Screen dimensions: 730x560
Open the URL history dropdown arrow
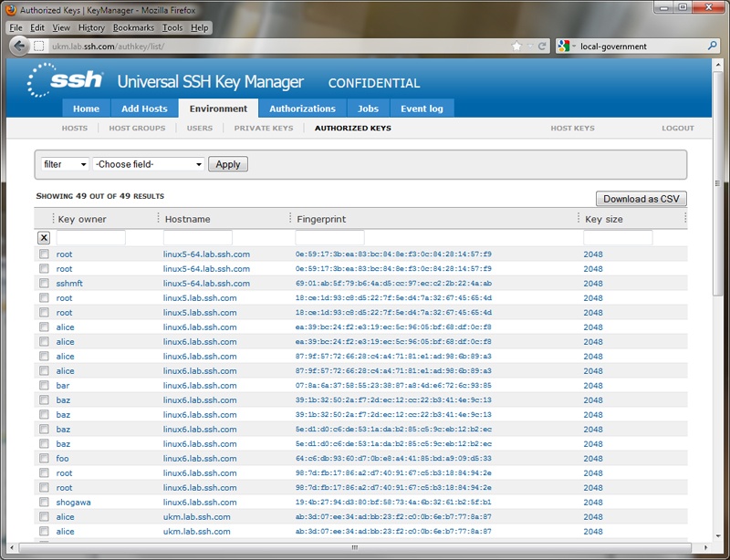(530, 47)
